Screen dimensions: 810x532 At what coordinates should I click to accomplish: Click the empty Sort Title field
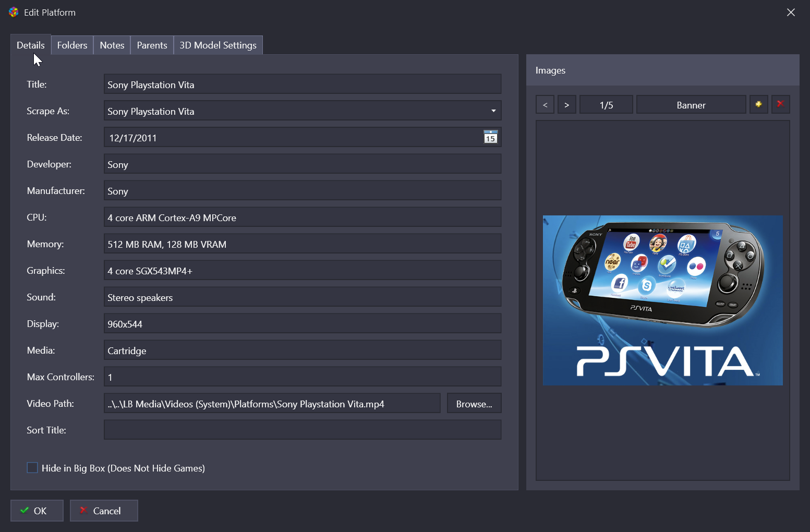303,430
